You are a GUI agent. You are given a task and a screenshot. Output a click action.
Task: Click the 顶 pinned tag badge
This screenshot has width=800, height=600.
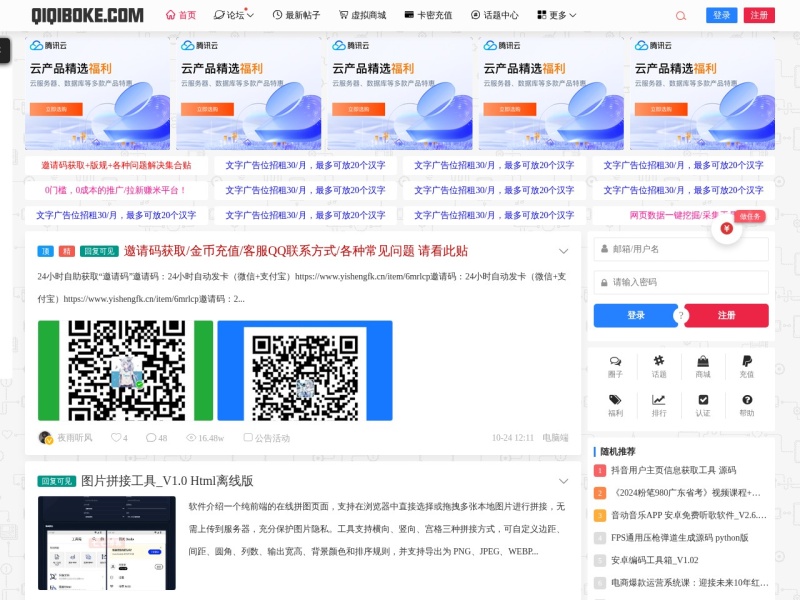tap(45, 251)
